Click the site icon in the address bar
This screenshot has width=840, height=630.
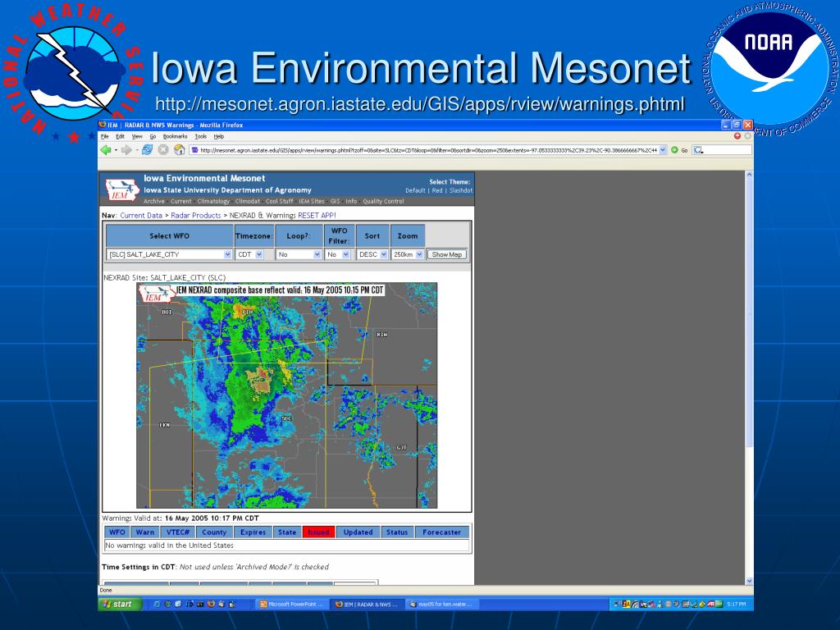coord(195,151)
